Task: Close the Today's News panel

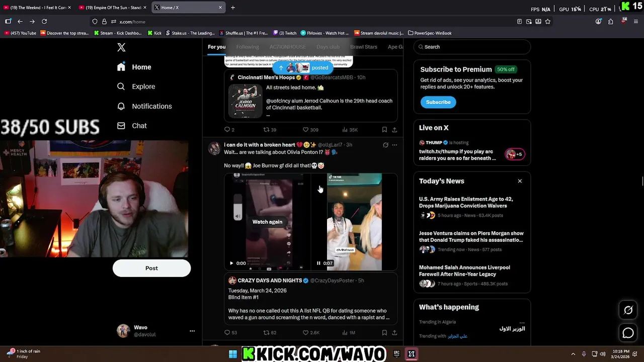Action: click(520, 181)
